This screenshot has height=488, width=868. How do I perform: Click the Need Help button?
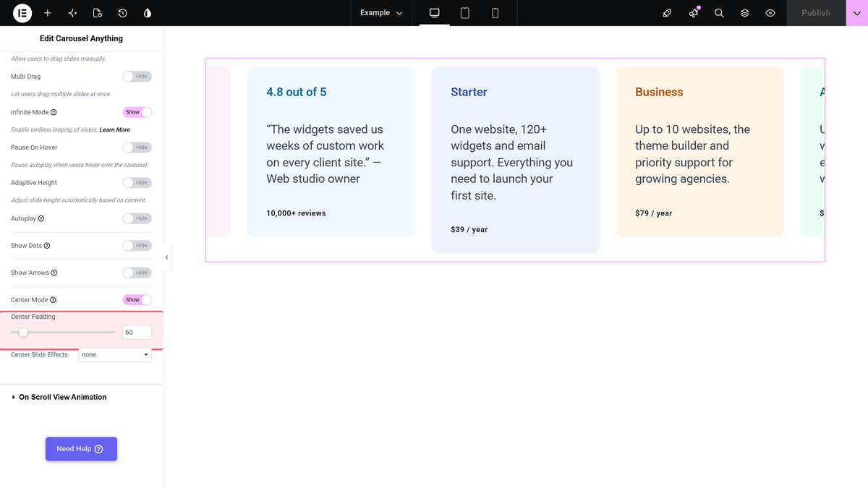pyautogui.click(x=81, y=449)
